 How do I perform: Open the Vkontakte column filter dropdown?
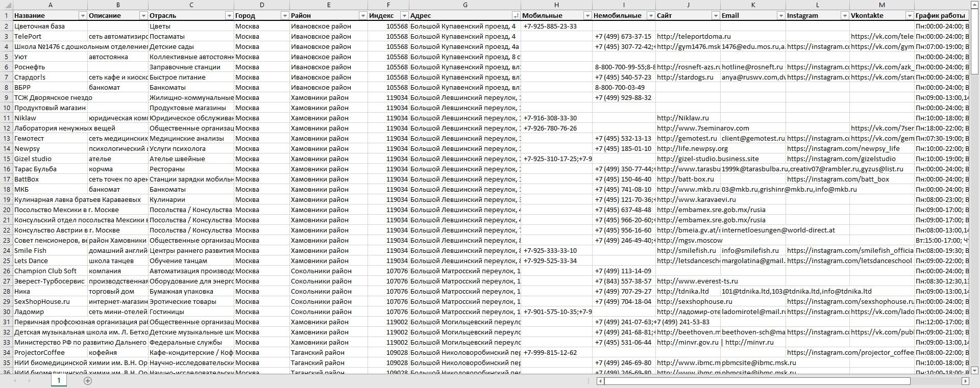[x=910, y=16]
